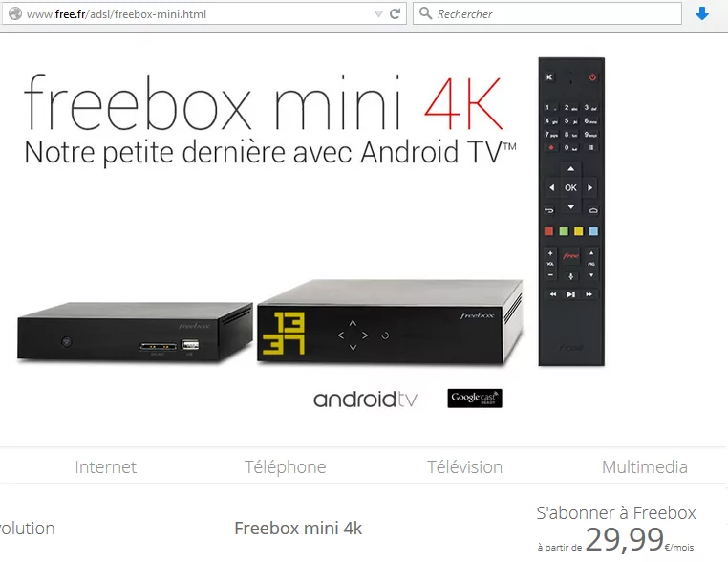Click the remote's red power icon
The height and width of the screenshot is (562, 728).
(592, 77)
